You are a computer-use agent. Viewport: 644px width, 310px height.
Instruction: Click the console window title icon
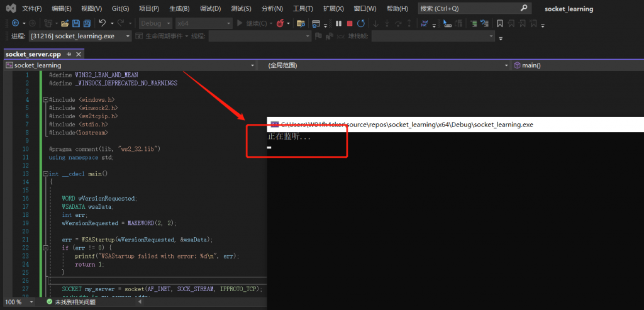[x=274, y=125]
